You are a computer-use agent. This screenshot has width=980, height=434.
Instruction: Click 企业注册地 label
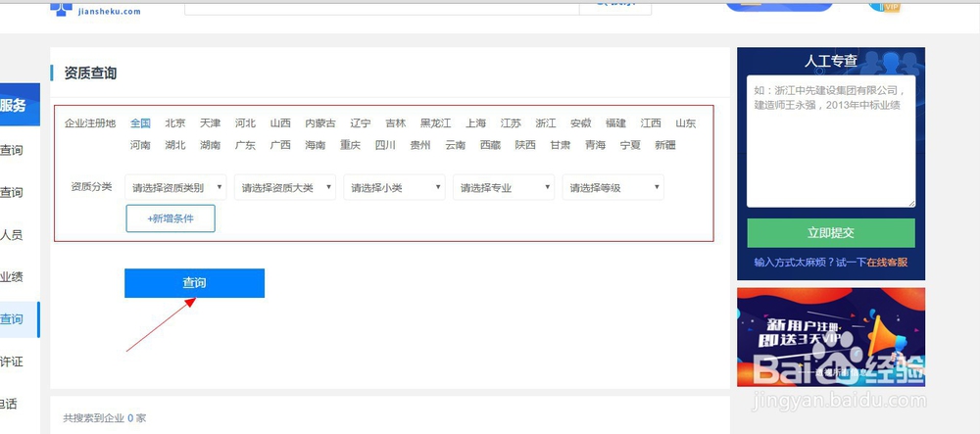click(90, 123)
